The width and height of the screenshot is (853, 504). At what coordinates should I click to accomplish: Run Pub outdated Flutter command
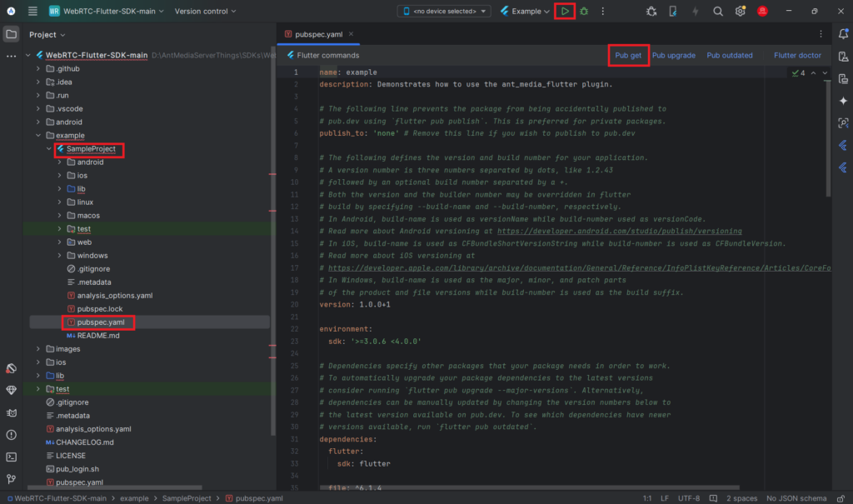[730, 55]
